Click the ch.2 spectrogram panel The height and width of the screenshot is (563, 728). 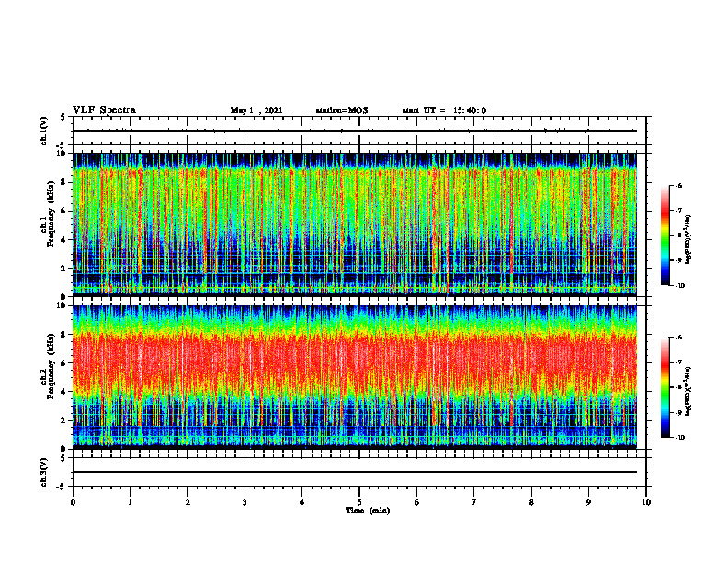point(355,377)
